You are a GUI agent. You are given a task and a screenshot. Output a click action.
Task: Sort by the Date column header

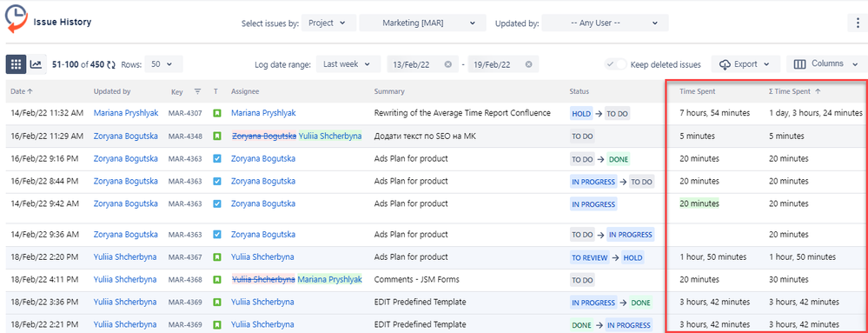coord(22,91)
